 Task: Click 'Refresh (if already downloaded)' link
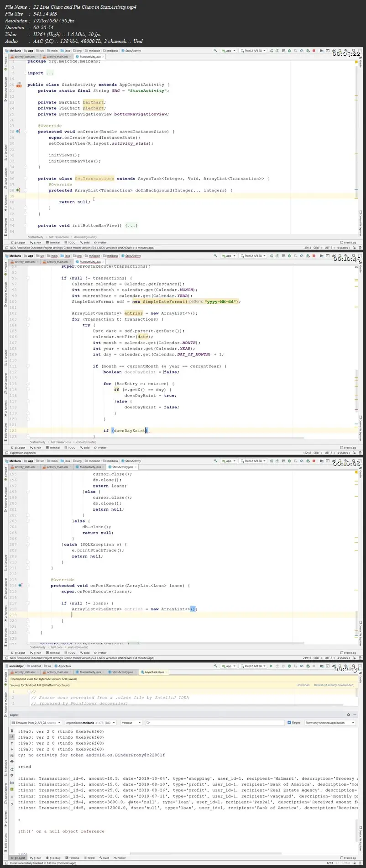(x=334, y=685)
